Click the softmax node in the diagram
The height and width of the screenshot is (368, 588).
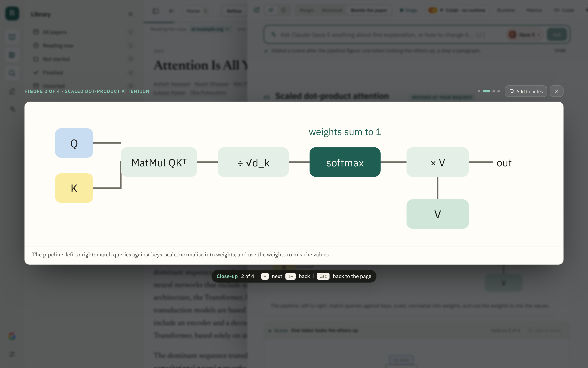pyautogui.click(x=345, y=162)
